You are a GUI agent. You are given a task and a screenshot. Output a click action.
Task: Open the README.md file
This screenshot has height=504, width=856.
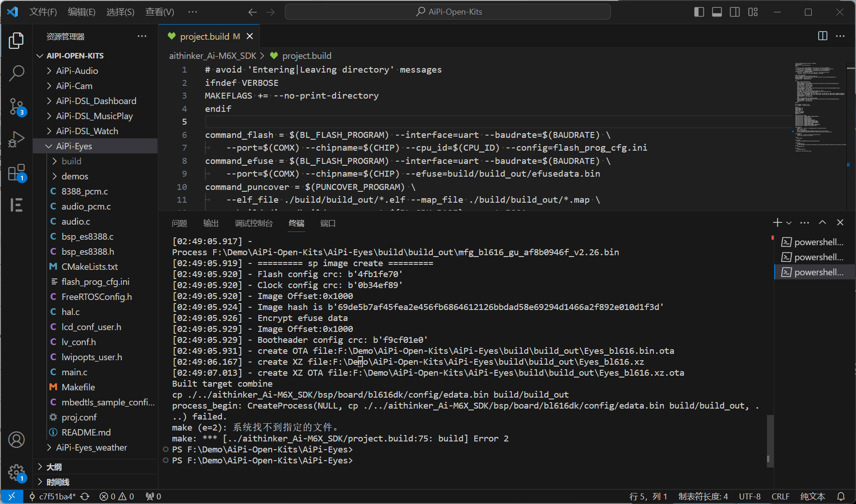[x=86, y=432]
